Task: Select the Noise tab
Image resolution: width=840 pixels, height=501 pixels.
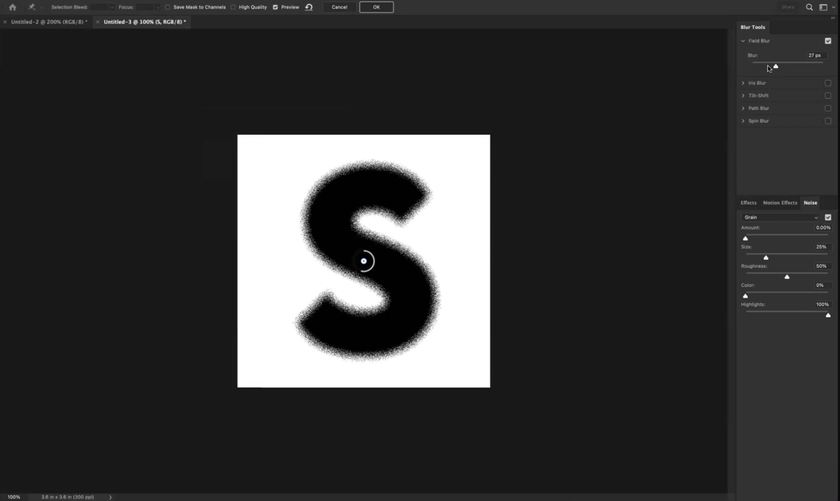Action: tap(810, 203)
